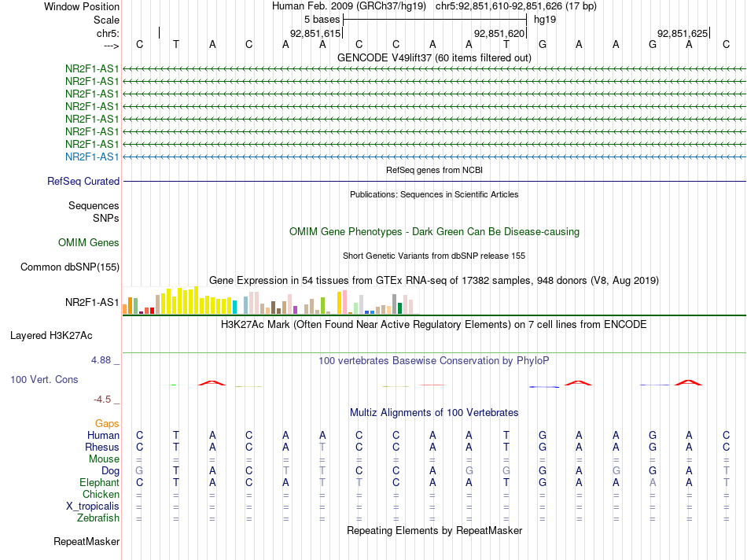The width and height of the screenshot is (747, 560).
Task: Click the chr5: ruler label
Action: (108, 33)
